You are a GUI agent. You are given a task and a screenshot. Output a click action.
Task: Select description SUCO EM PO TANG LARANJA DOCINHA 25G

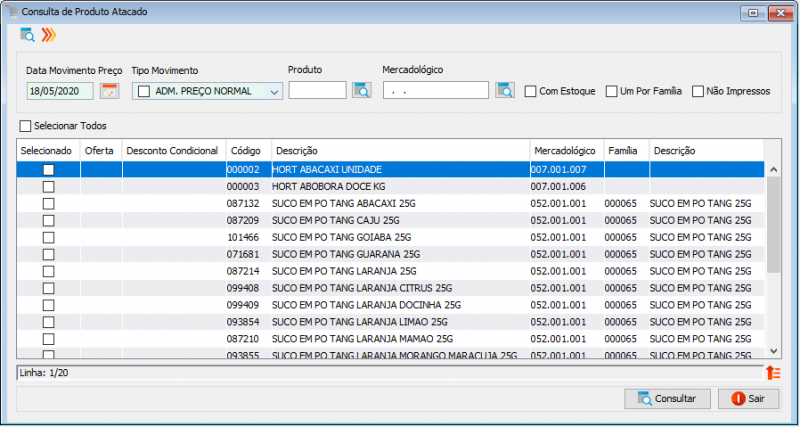pyautogui.click(x=367, y=305)
